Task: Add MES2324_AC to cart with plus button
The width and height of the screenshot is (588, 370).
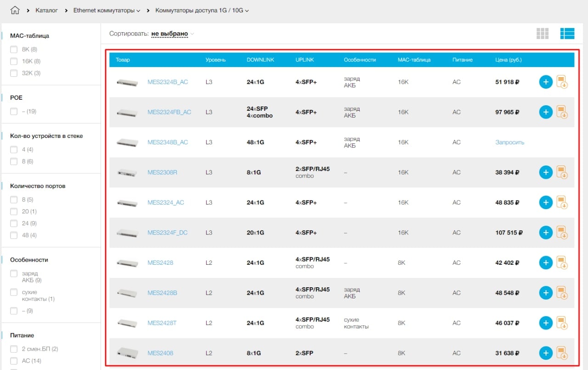Action: click(x=546, y=203)
